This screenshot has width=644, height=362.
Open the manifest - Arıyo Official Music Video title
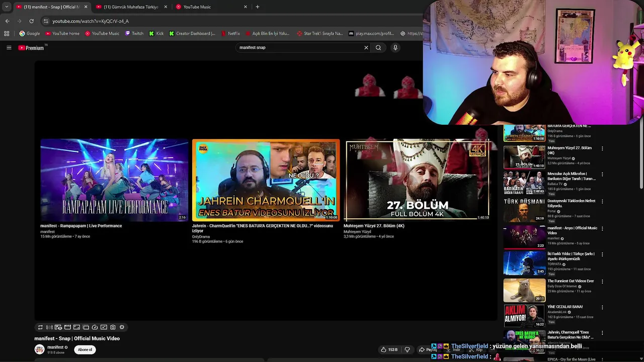tap(572, 230)
